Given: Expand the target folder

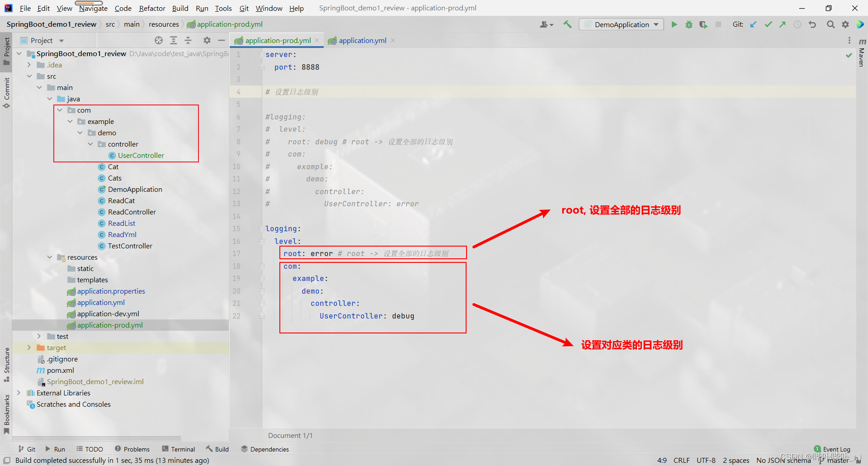Looking at the screenshot, I should pyautogui.click(x=29, y=348).
